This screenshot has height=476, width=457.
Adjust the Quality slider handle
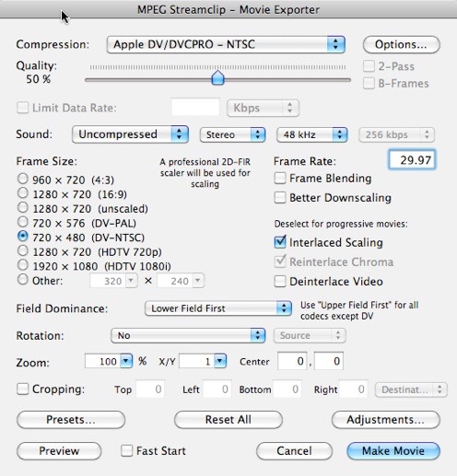pos(217,78)
